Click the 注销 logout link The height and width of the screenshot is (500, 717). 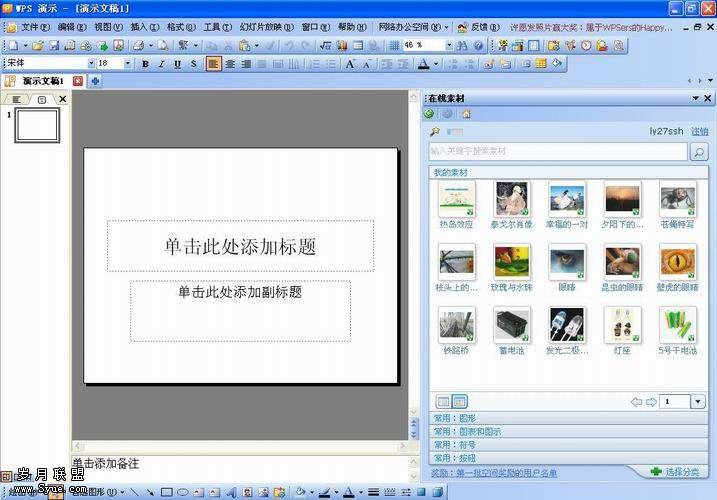point(699,131)
